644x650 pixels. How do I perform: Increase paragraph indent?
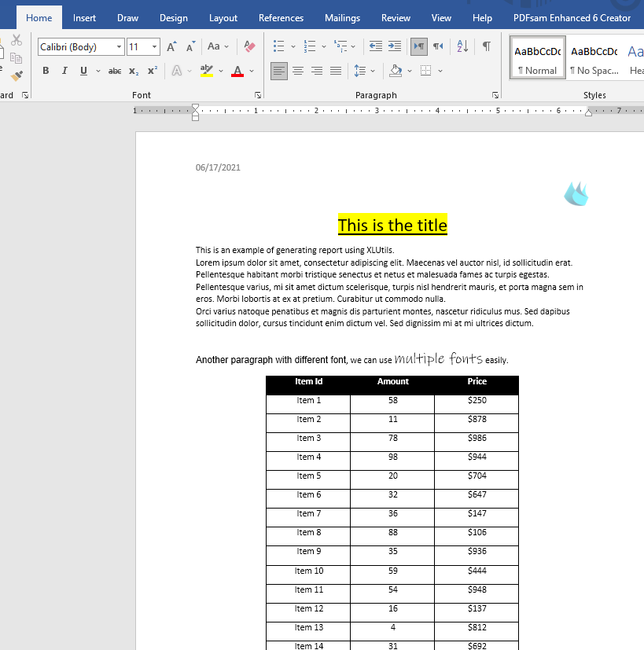click(x=395, y=46)
